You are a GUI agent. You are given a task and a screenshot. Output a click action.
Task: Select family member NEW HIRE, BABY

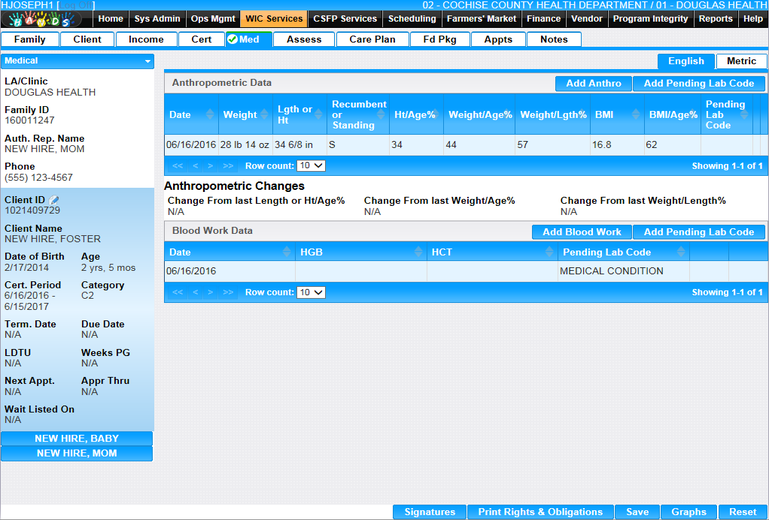tap(77, 438)
